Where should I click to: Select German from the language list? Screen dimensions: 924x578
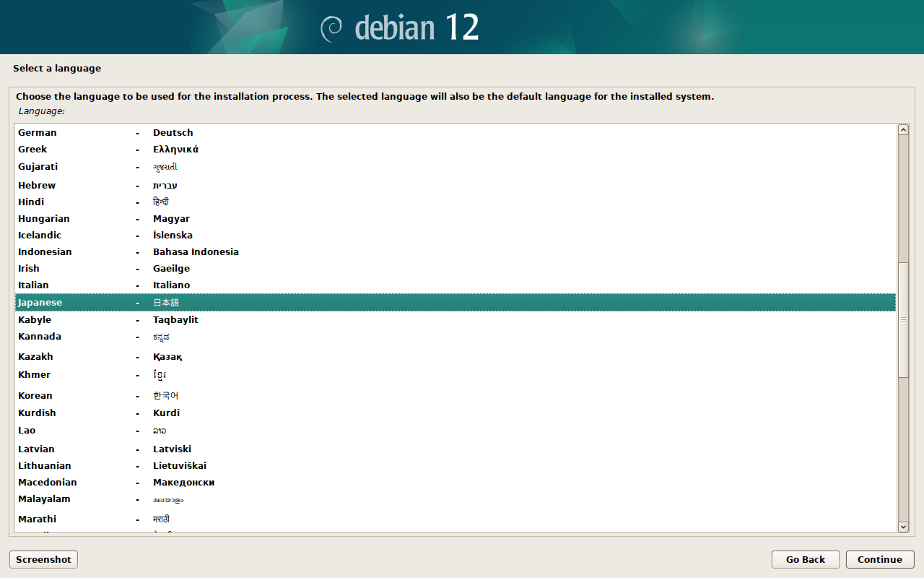pyautogui.click(x=456, y=132)
